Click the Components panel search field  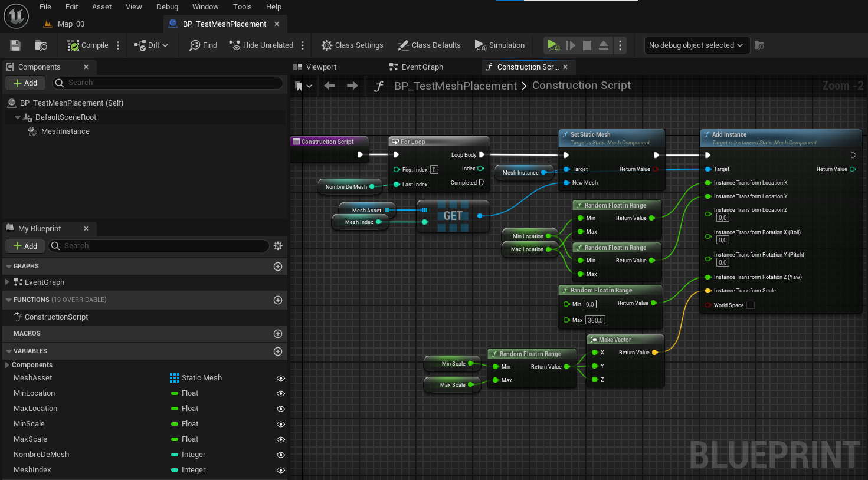[x=168, y=83]
